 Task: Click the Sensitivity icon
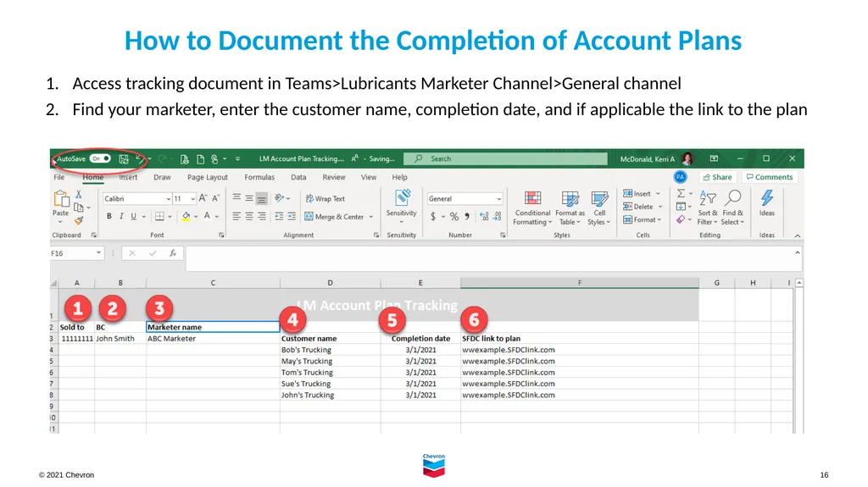402,198
